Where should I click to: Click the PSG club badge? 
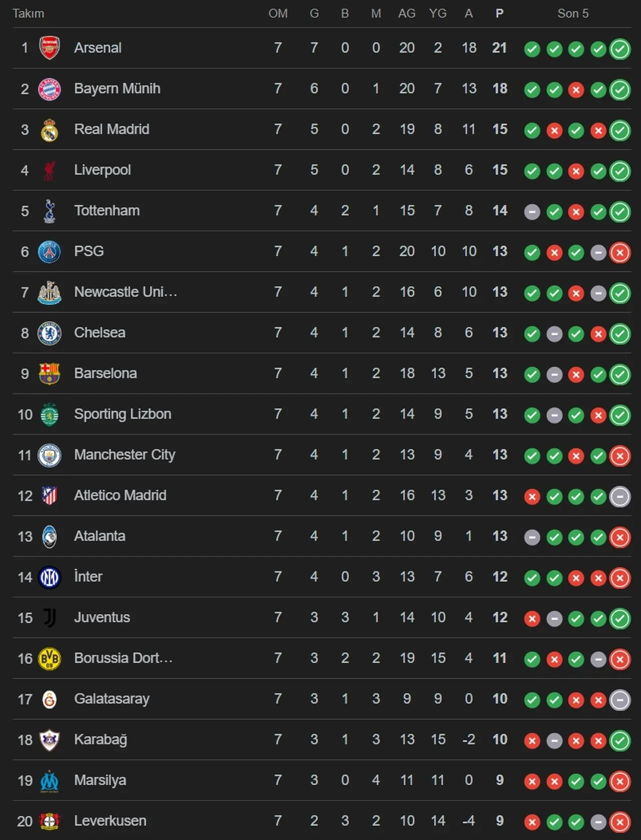(x=49, y=252)
